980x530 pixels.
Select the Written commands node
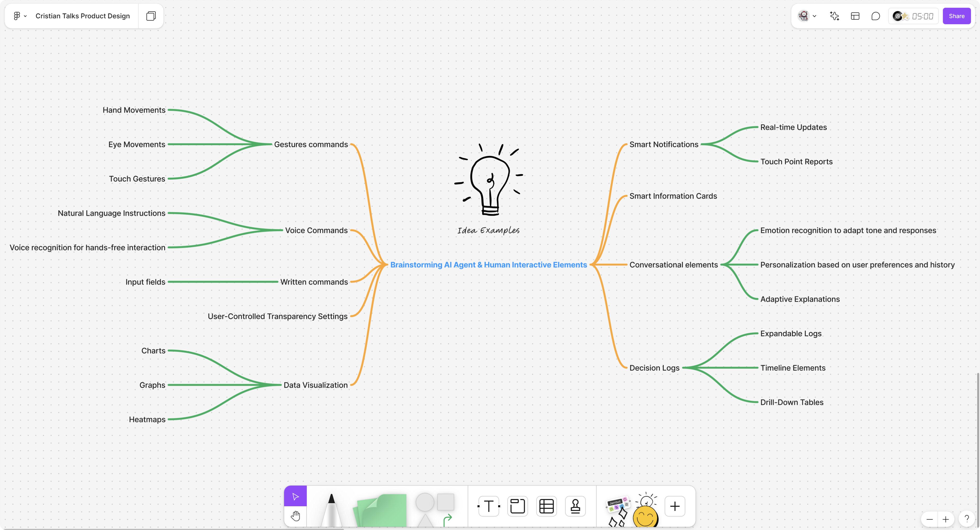click(314, 282)
